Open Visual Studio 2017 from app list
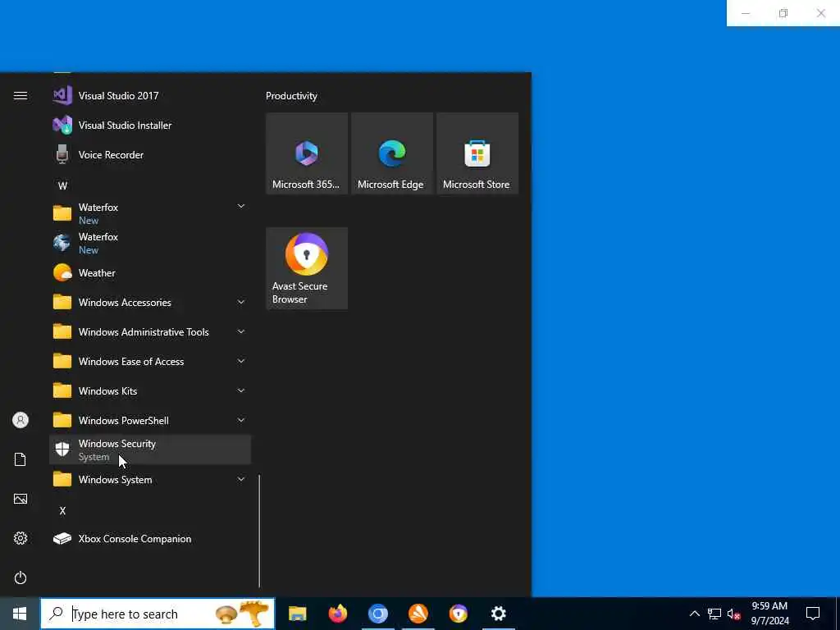 pyautogui.click(x=150, y=96)
